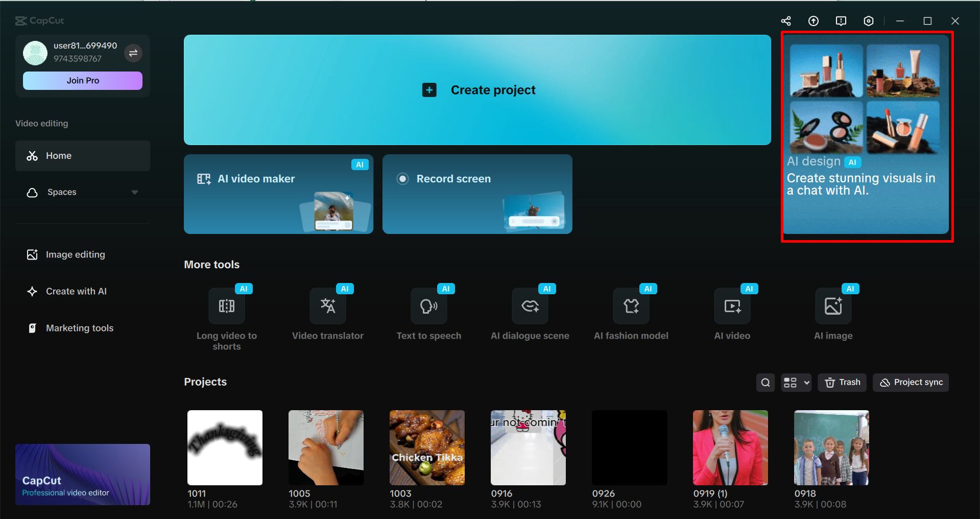
Task: Open the Chicken Tikka project thumbnail
Action: coord(427,447)
